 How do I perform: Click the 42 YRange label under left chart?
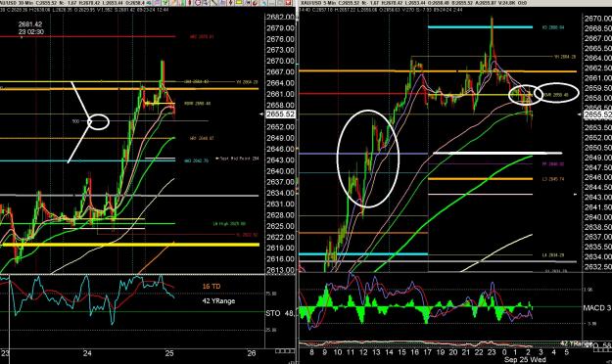pyautogui.click(x=218, y=300)
